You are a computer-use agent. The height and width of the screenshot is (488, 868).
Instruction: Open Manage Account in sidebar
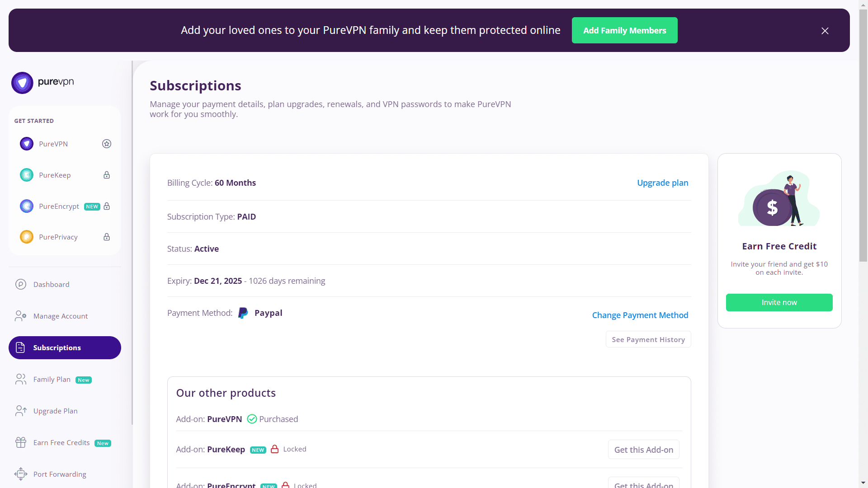point(61,316)
